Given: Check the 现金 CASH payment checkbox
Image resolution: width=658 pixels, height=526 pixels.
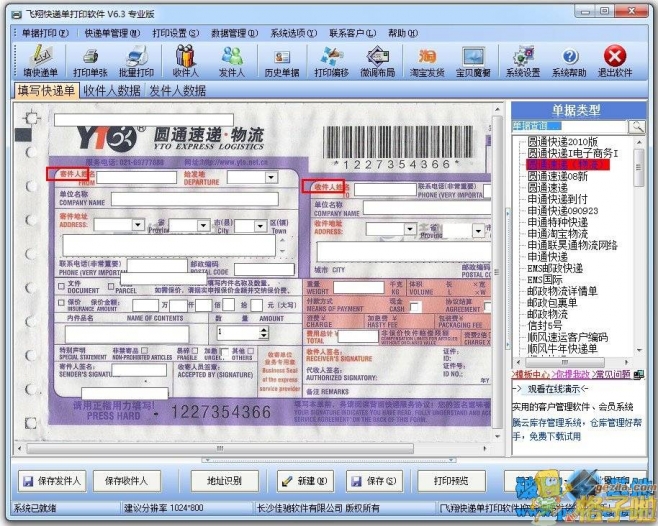Looking at the screenshot, I should click(x=415, y=307).
